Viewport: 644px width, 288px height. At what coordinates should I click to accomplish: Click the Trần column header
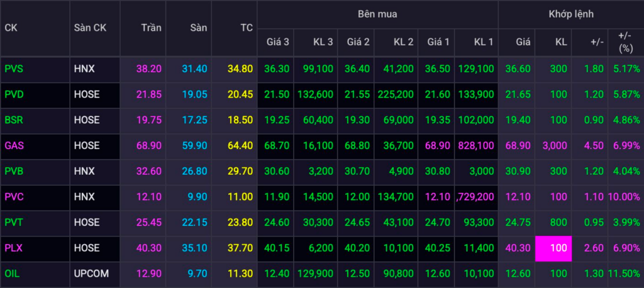[x=151, y=28]
